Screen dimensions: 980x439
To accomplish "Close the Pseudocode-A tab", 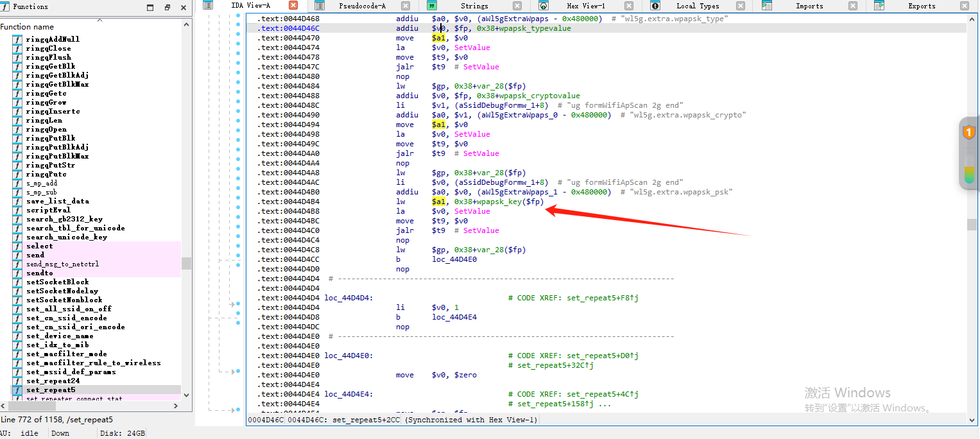I will tap(405, 6).
